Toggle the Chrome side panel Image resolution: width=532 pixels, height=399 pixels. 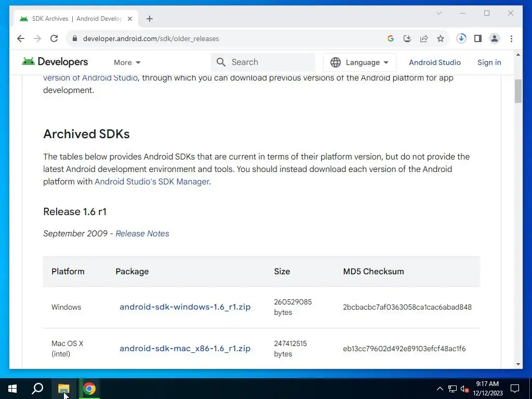[478, 38]
